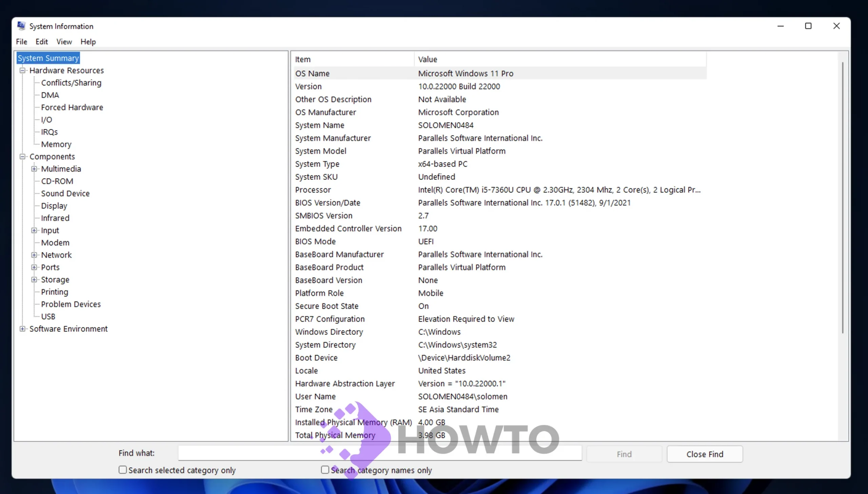Select the PCR7 Configuration row
This screenshot has width=868, height=494.
point(500,319)
